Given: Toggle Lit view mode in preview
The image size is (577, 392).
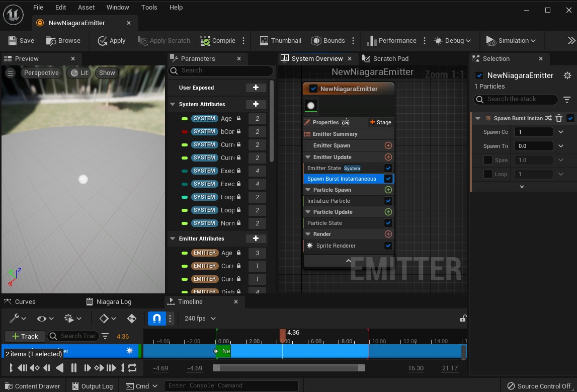Looking at the screenshot, I should (x=79, y=73).
